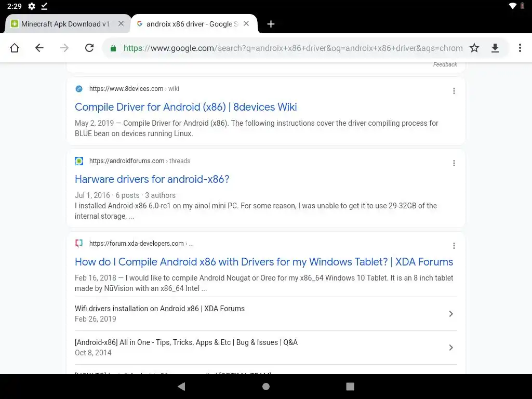Screen dimensions: 532x399
Task: Reload the page with refresh icon
Action: coord(89,48)
